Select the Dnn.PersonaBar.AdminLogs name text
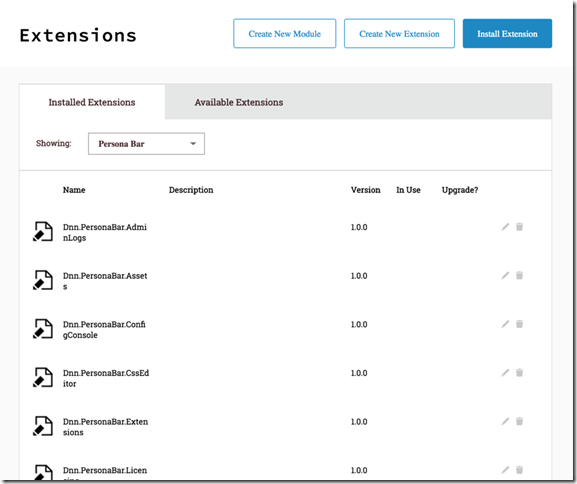This screenshot has width=577, height=484. coord(105,232)
